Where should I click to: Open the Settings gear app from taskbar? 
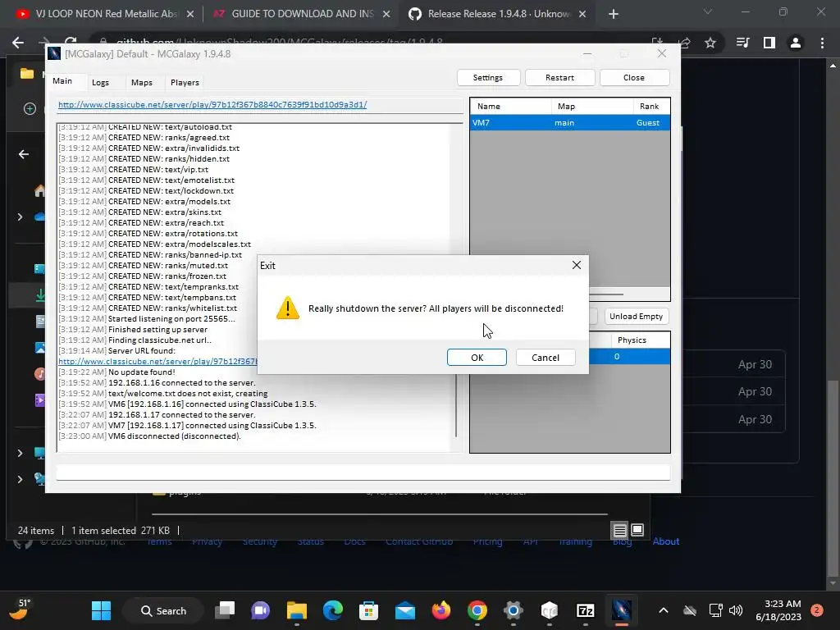click(514, 610)
